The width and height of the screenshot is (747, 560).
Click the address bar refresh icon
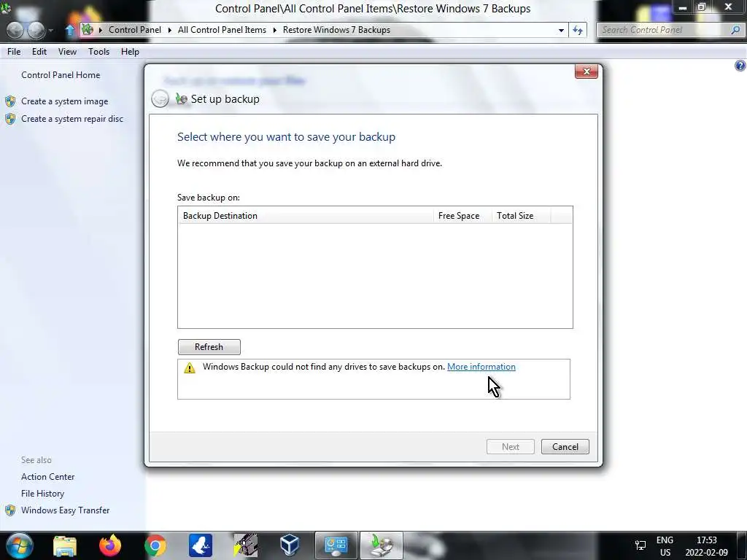(x=578, y=30)
